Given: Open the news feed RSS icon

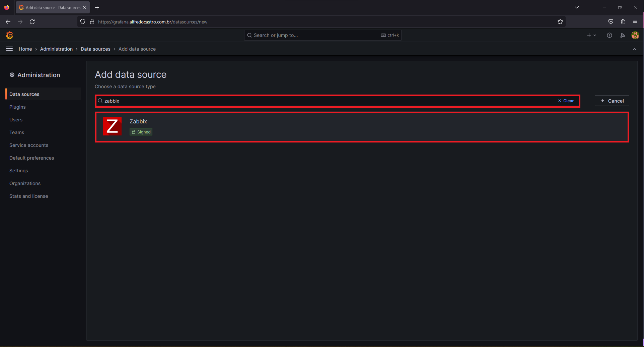Looking at the screenshot, I should (x=623, y=35).
